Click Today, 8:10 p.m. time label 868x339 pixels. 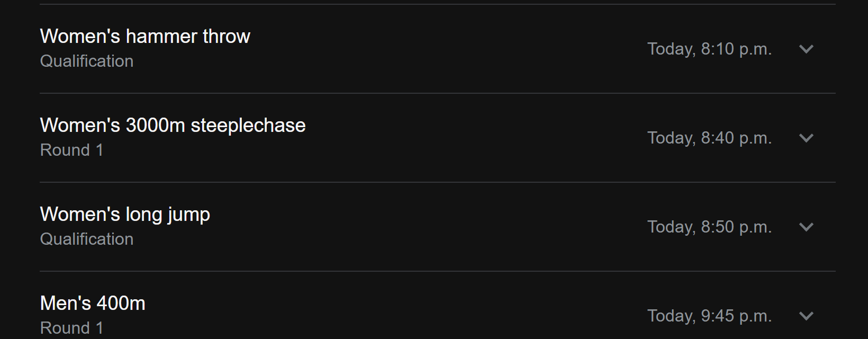coord(710,49)
